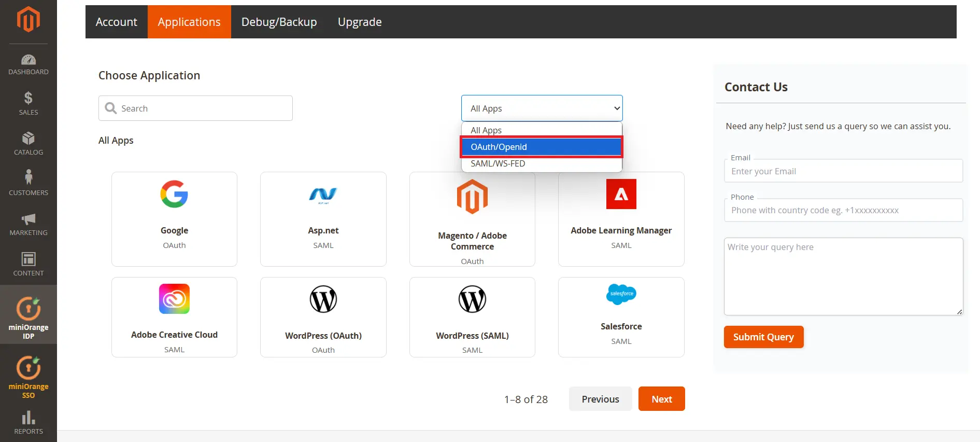Select the Magento / Adobe Commerce logo
Viewport: 980px width, 442px height.
click(472, 197)
